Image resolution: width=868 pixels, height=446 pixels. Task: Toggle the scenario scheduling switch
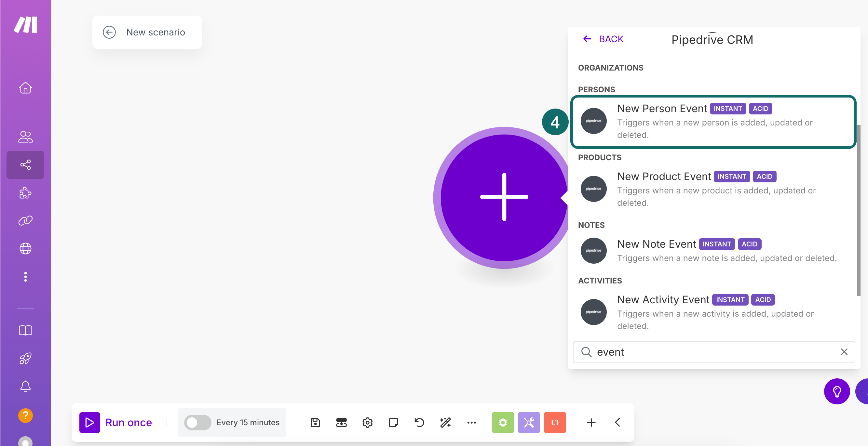[x=197, y=423]
